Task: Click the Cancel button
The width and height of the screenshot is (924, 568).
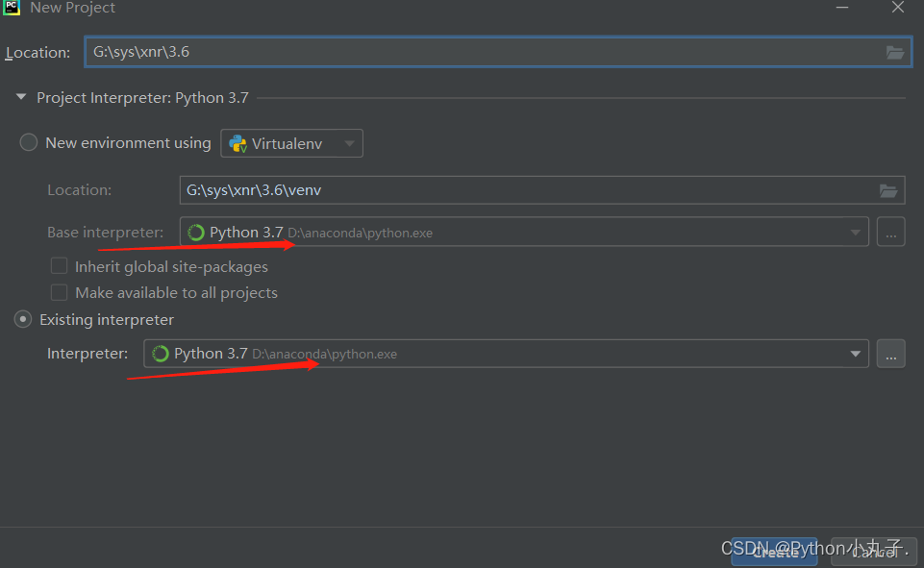Action: (874, 552)
